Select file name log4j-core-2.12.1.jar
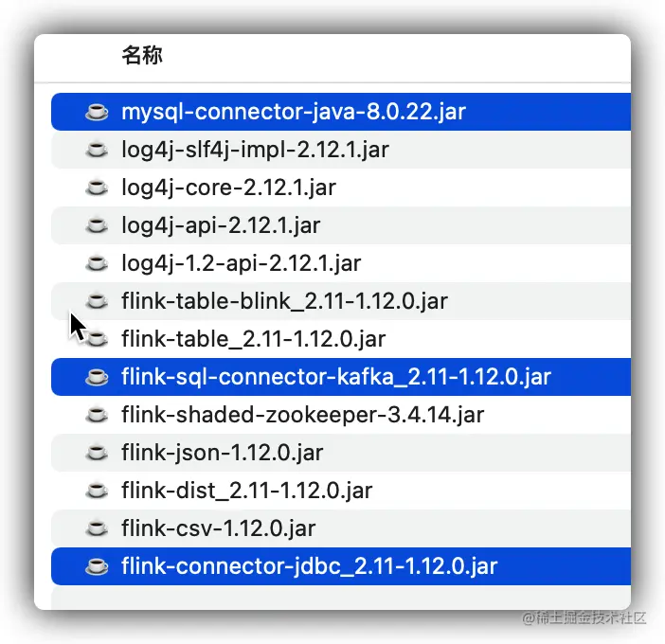Viewport: 665px width, 644px height. click(x=228, y=188)
